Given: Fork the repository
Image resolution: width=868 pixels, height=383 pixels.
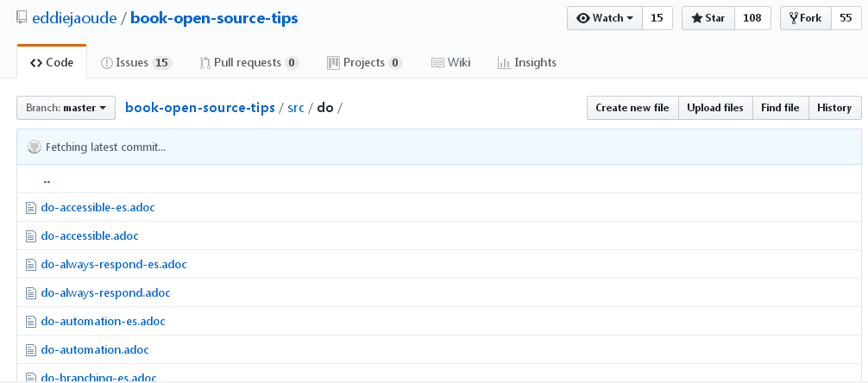Looking at the screenshot, I should [806, 18].
